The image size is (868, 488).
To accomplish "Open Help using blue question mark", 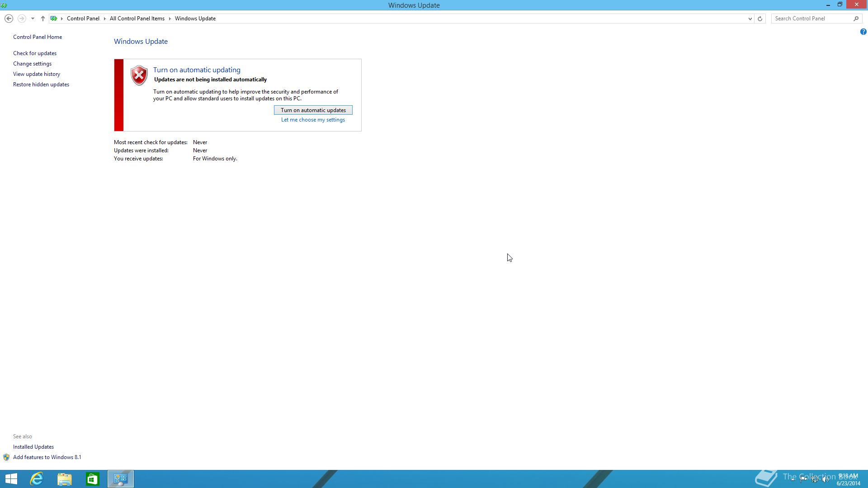I will [863, 32].
